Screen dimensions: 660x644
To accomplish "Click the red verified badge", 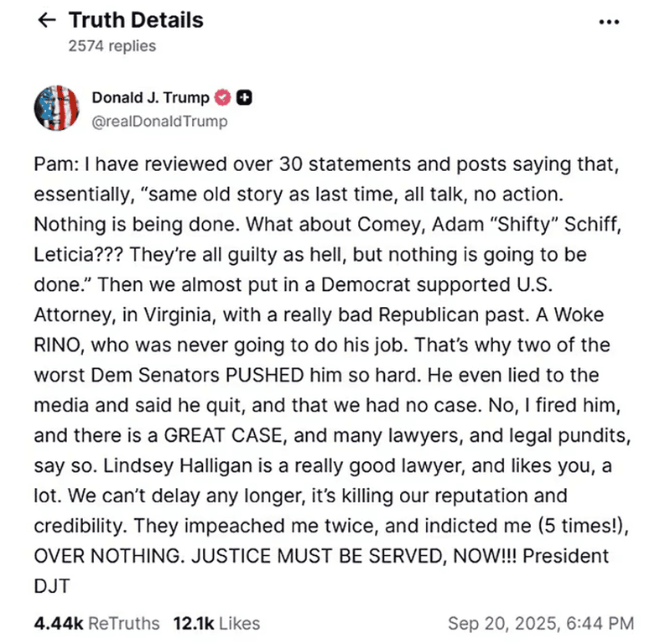I will [x=223, y=98].
